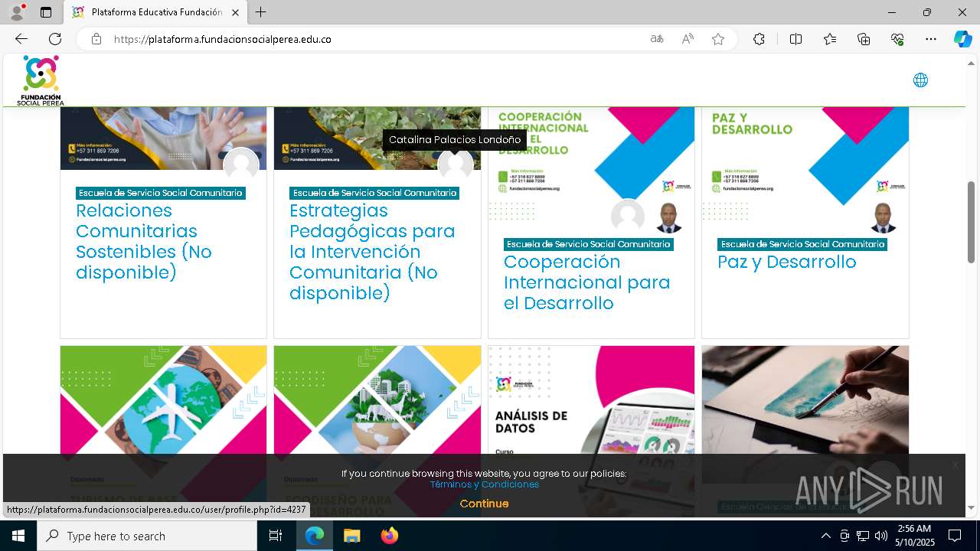This screenshot has width=980, height=551.
Task: Go back with the browser back arrow
Action: point(21,39)
